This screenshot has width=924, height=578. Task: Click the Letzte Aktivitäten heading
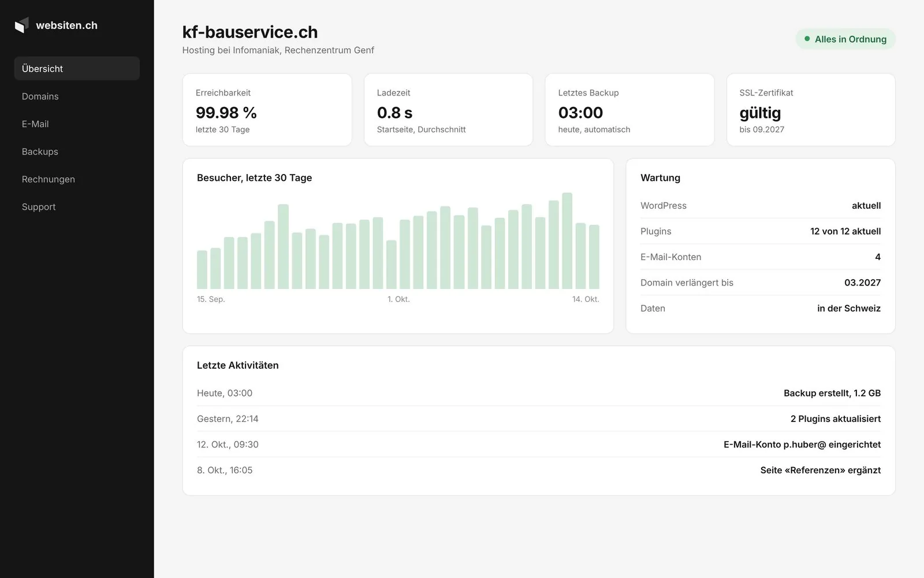[x=237, y=365]
